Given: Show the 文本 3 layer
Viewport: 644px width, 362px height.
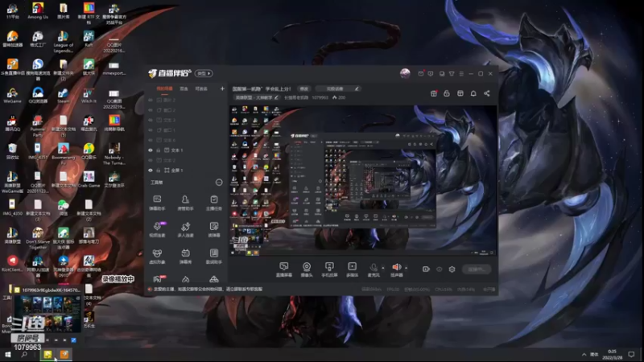Looking at the screenshot, I should 151,120.
